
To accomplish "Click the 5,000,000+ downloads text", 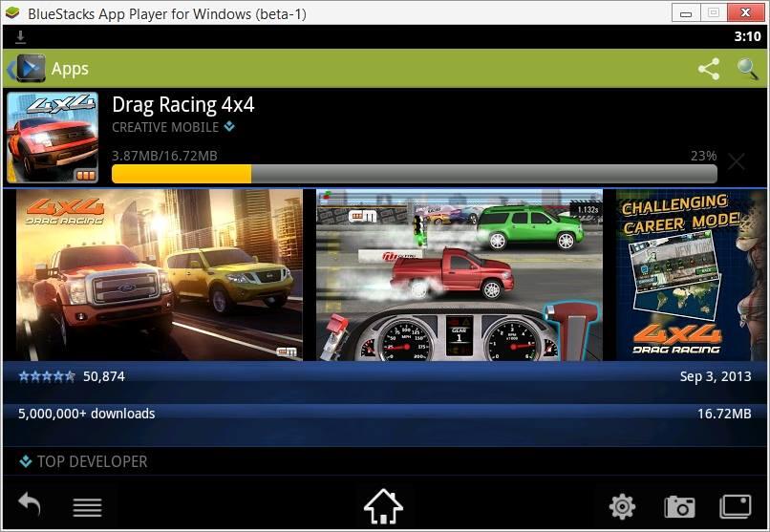I will 86,414.
